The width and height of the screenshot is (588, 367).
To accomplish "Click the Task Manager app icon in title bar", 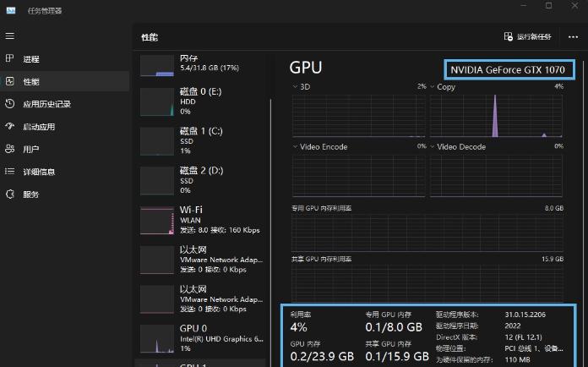I will [11, 10].
